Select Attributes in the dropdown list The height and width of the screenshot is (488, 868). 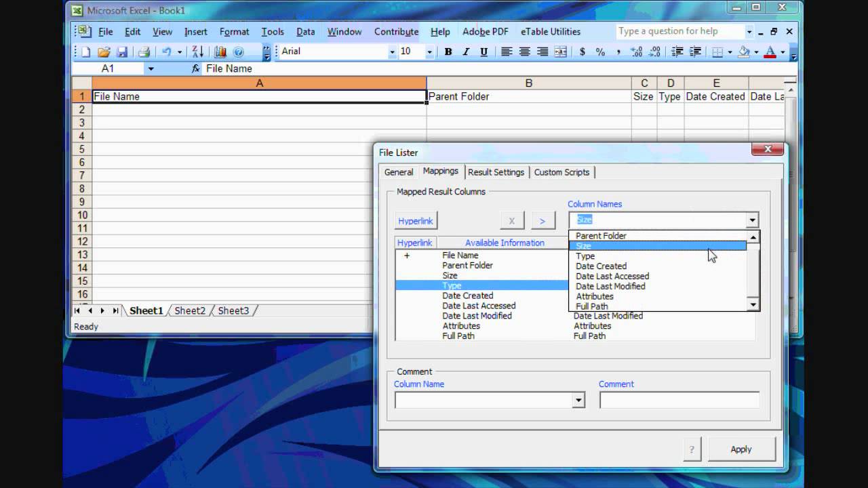[x=657, y=296]
